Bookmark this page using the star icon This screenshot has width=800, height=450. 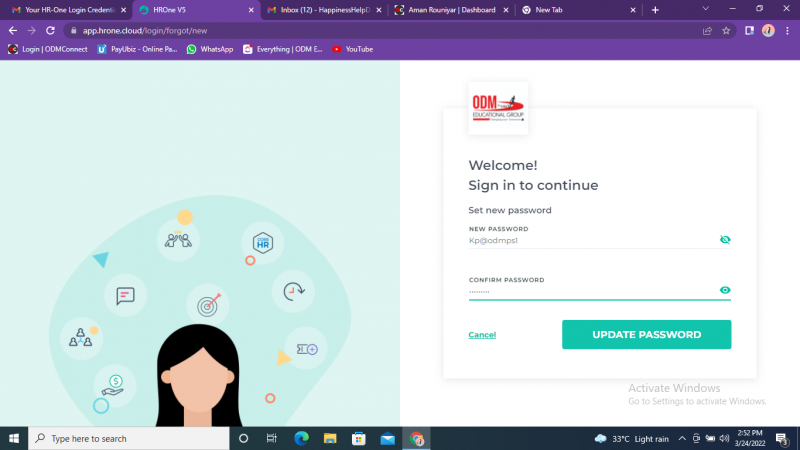727,30
